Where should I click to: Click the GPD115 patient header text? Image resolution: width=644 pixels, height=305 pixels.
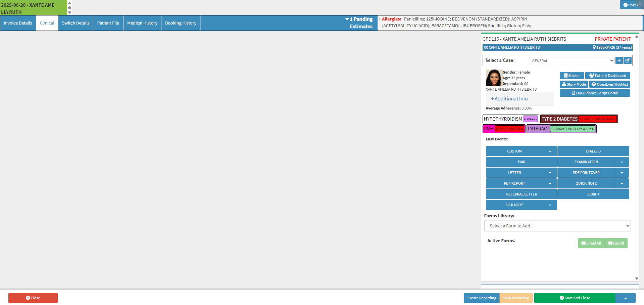tap(524, 39)
